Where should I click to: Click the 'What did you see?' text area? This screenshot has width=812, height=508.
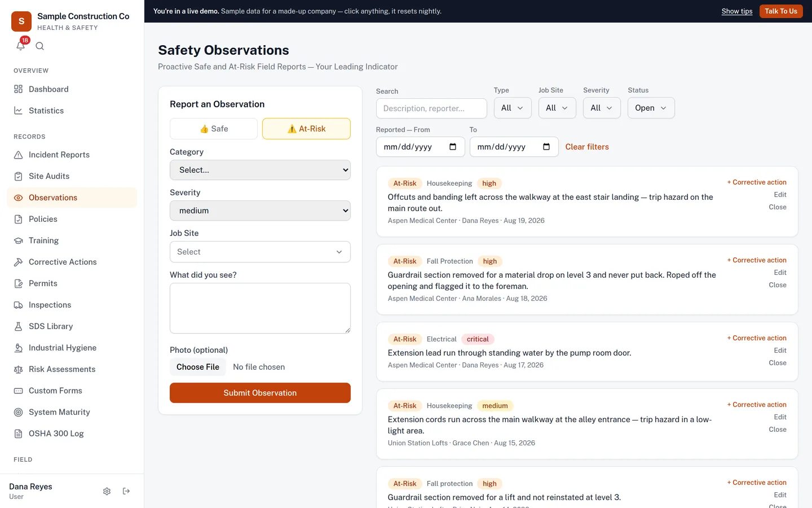click(260, 308)
